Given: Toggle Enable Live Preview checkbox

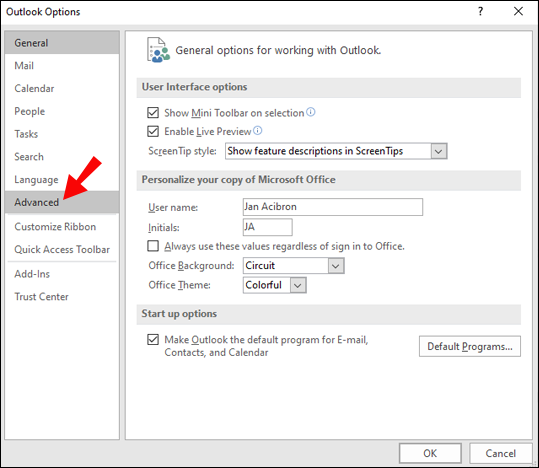Looking at the screenshot, I should [153, 131].
